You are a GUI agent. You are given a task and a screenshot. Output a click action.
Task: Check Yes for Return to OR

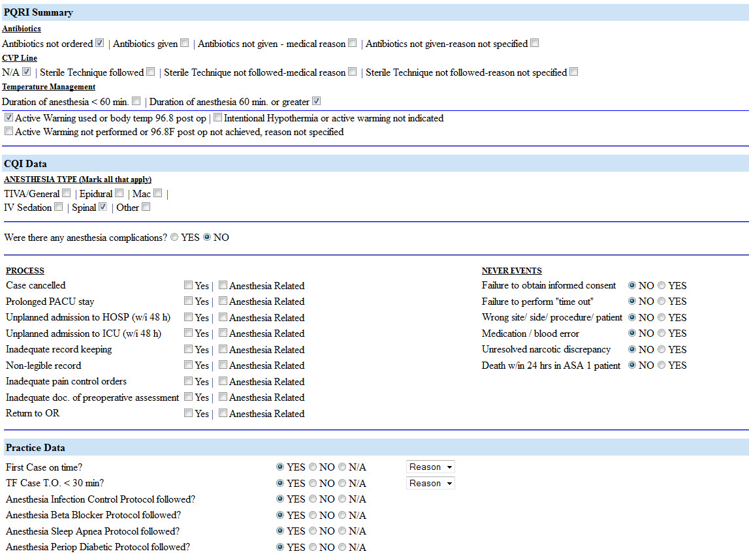pyautogui.click(x=188, y=413)
